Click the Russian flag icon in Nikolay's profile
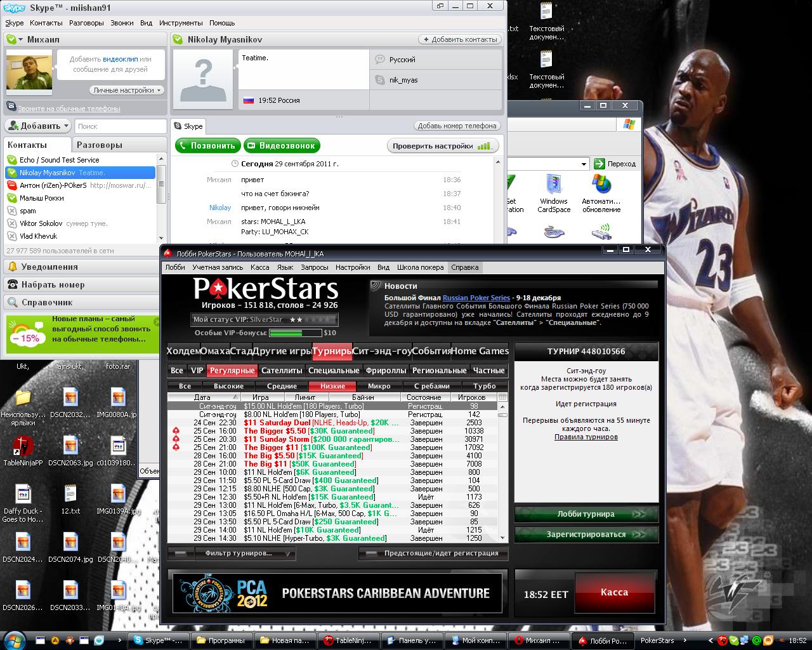 (x=249, y=100)
